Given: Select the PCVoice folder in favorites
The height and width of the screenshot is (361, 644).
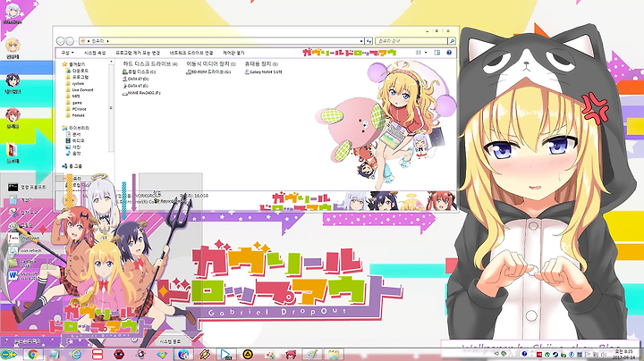Looking at the screenshot, I should pos(76,109).
